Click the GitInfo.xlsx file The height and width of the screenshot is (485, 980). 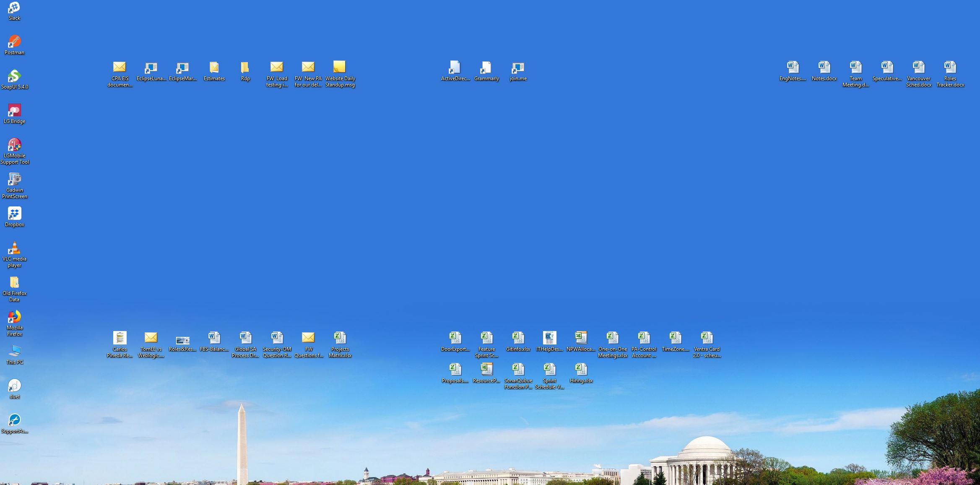(518, 342)
